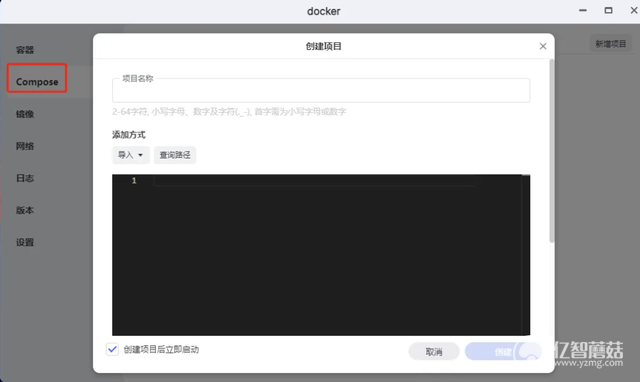The height and width of the screenshot is (382, 640).
Task: Toggle 创建项目后立即启动 checkbox
Action: point(112,349)
